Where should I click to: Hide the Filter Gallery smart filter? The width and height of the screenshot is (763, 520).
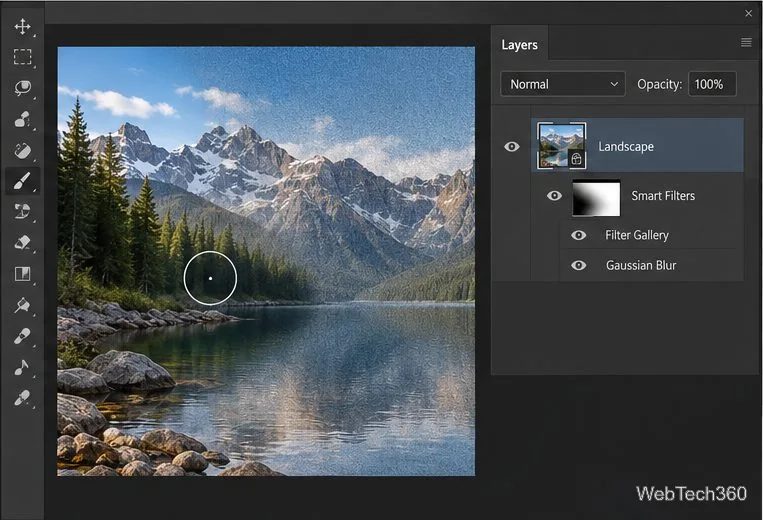578,235
